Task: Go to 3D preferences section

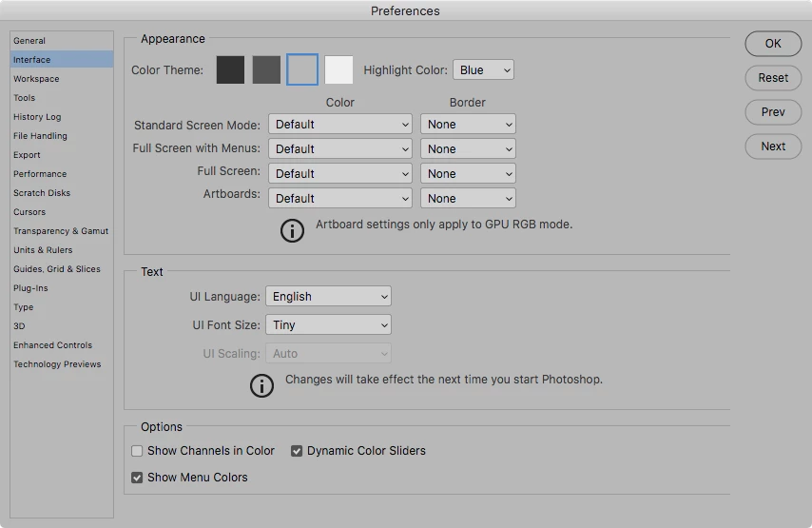Action: point(62,326)
